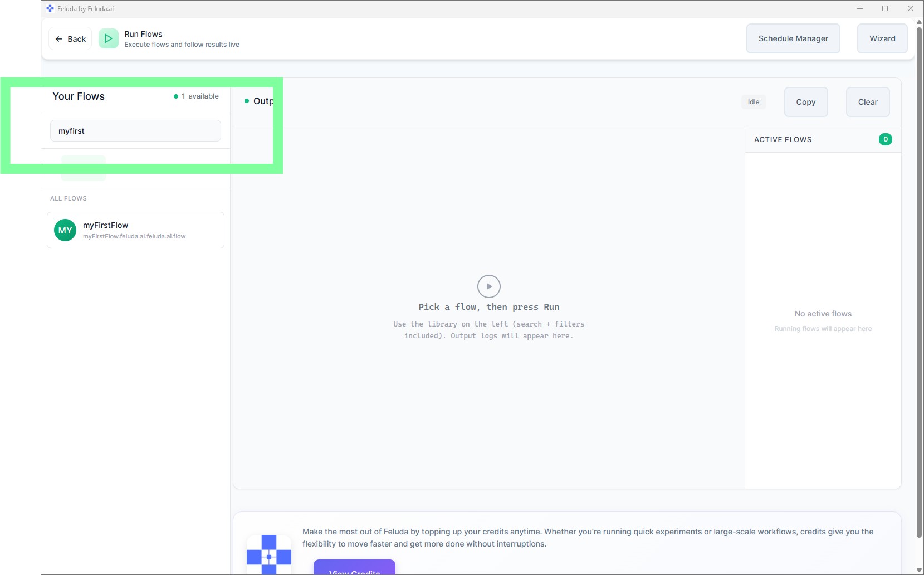Switch to the Output tab
This screenshot has height=575, width=924.
[265, 101]
